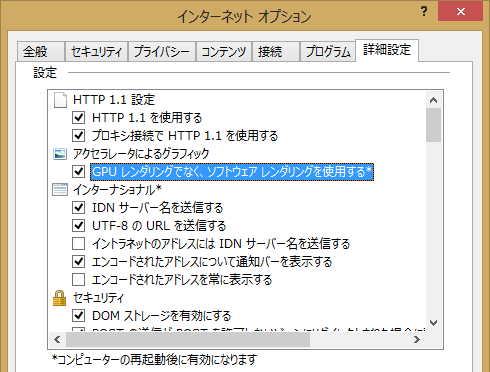The height and width of the screenshot is (372, 490).
Task: Click the HTTP 1.1 を使用する label text
Action: click(147, 118)
